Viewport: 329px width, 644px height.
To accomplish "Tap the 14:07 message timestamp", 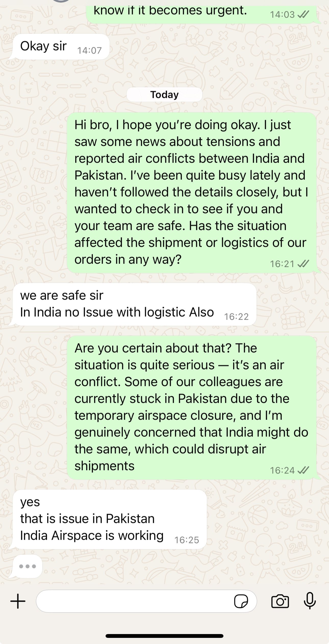I will [x=90, y=50].
